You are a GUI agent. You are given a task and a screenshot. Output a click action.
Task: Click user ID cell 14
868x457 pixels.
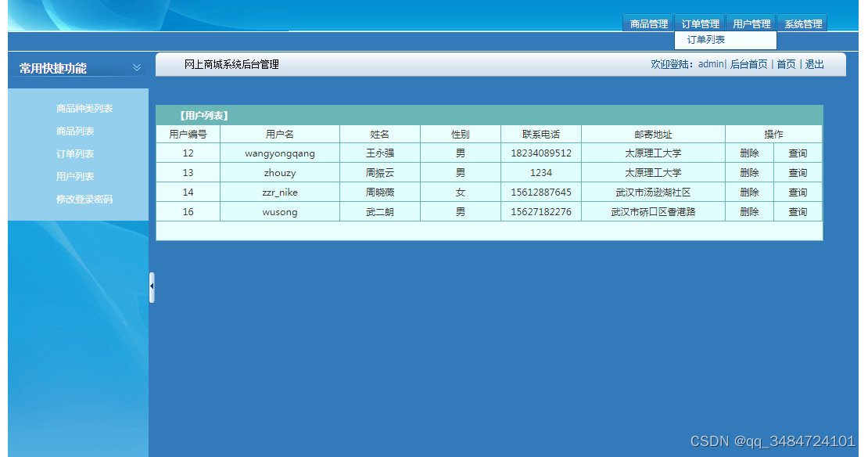point(188,193)
